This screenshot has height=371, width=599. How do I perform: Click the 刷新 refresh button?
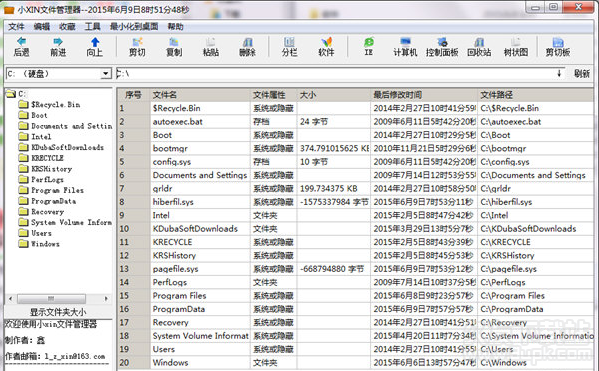[582, 73]
